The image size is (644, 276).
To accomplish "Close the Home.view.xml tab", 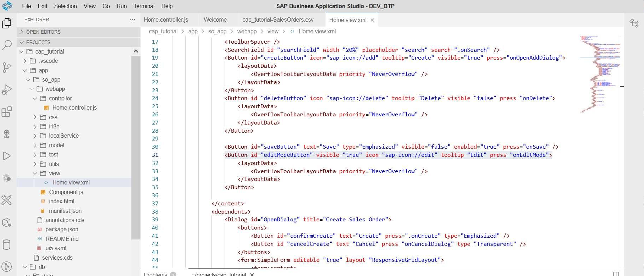I will 372,20.
